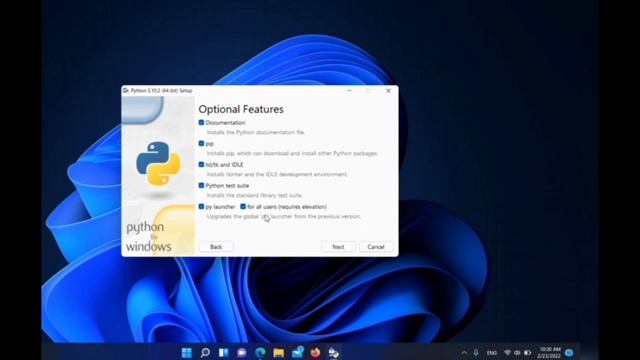Open taskbar Search
The image size is (640, 360).
(205, 352)
